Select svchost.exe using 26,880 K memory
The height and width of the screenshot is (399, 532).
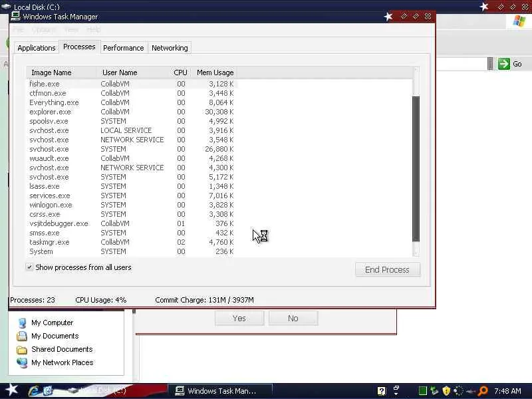click(x=132, y=149)
